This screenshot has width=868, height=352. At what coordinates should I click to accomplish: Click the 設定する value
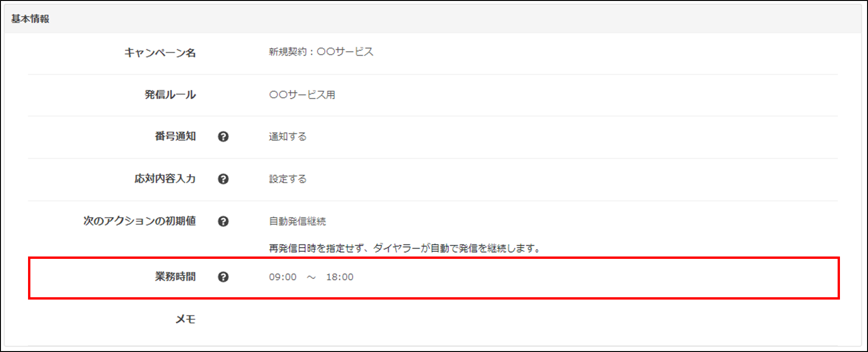(x=287, y=179)
